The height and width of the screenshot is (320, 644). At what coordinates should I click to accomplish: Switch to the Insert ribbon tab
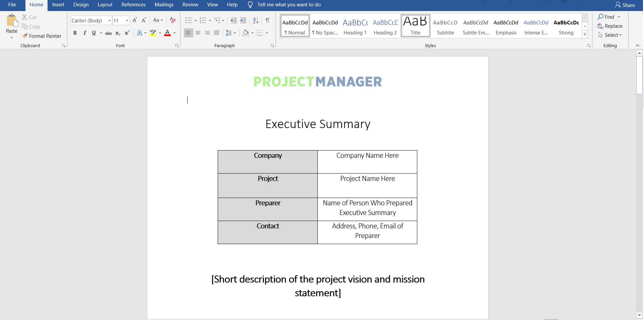[58, 5]
